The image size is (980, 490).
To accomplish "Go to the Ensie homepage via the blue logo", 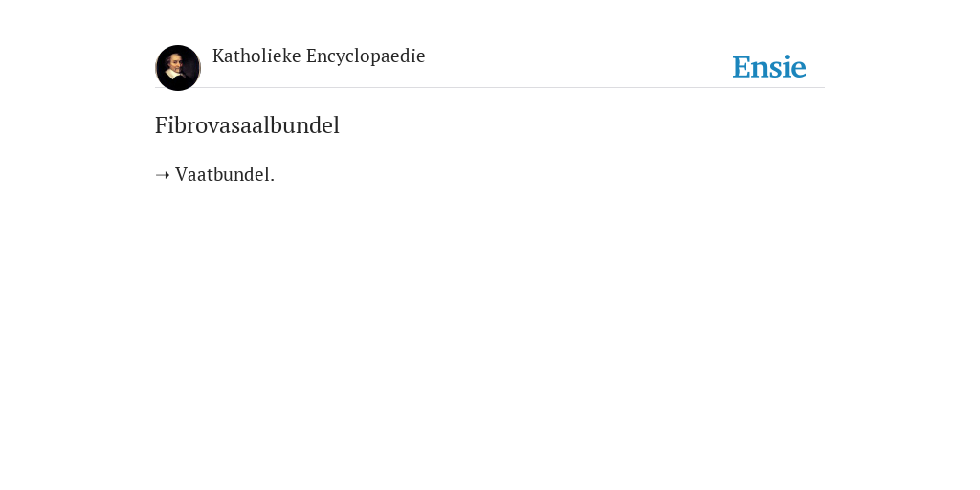I will [769, 67].
